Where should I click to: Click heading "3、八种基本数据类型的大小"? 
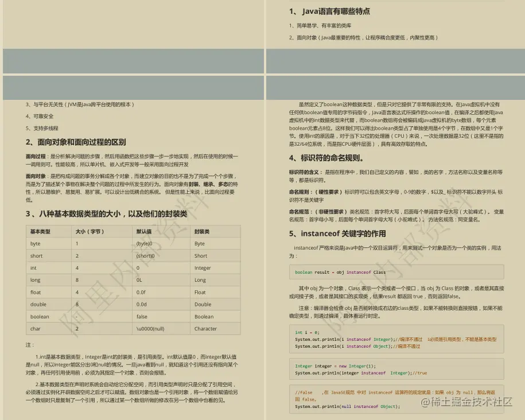107,214
